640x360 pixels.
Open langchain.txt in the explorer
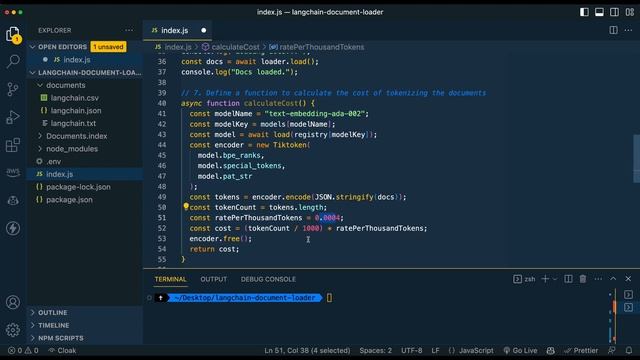click(x=73, y=123)
